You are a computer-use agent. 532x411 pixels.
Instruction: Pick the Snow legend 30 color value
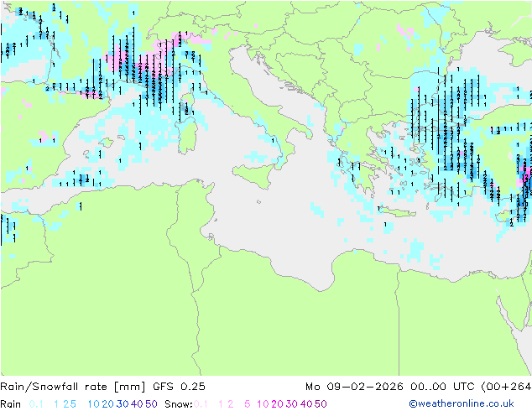tap(291, 404)
